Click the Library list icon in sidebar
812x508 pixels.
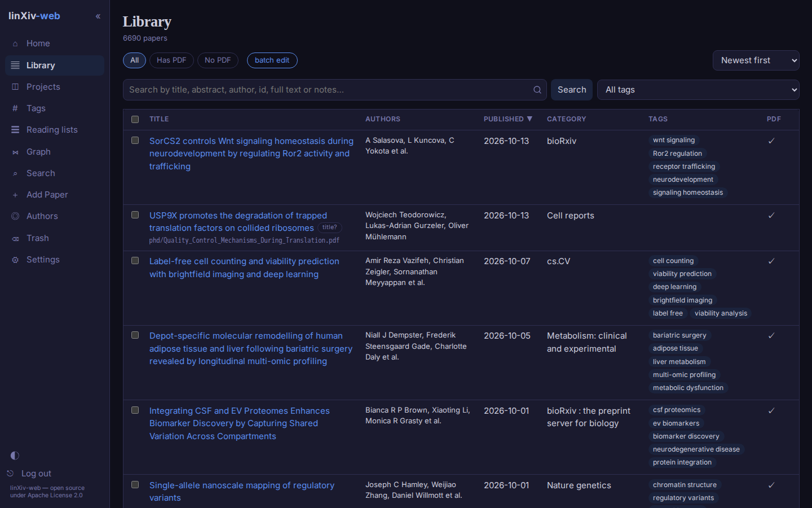click(x=15, y=65)
